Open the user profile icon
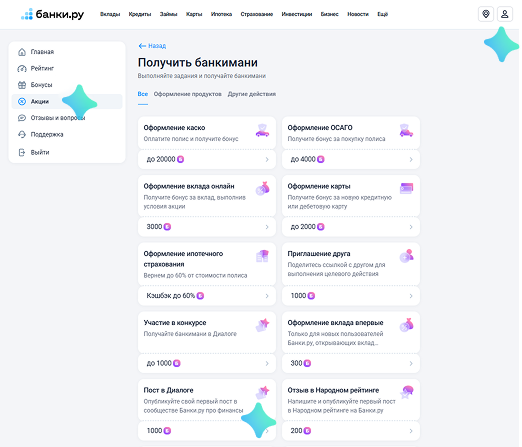Viewport: 522px width, 447px height. click(x=505, y=14)
